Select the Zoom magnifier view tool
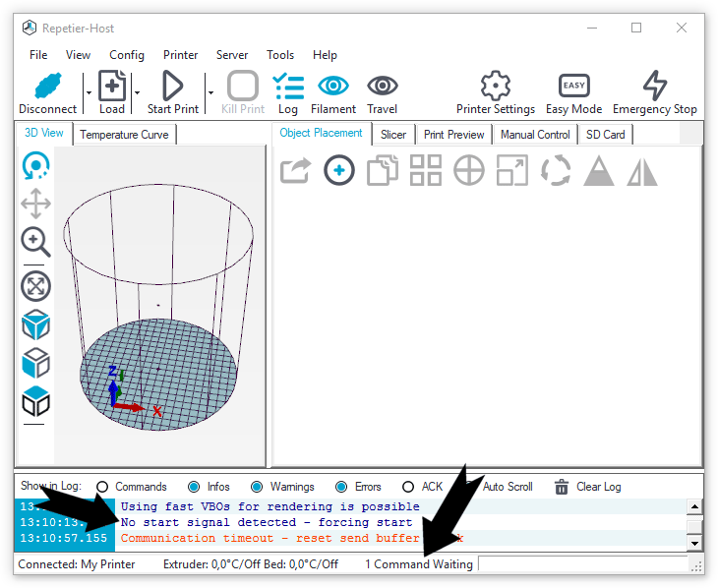This screenshot has height=588, width=718. click(x=36, y=242)
